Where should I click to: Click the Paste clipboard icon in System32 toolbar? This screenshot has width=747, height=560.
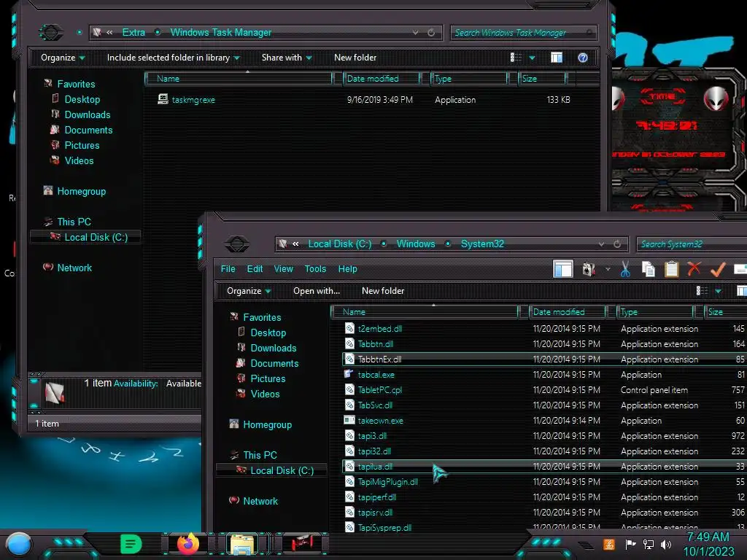point(671,269)
